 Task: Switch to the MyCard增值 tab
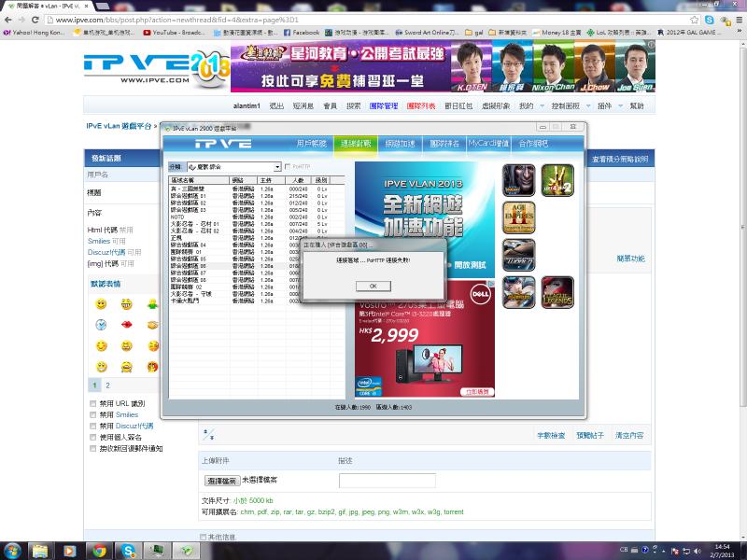coord(488,144)
